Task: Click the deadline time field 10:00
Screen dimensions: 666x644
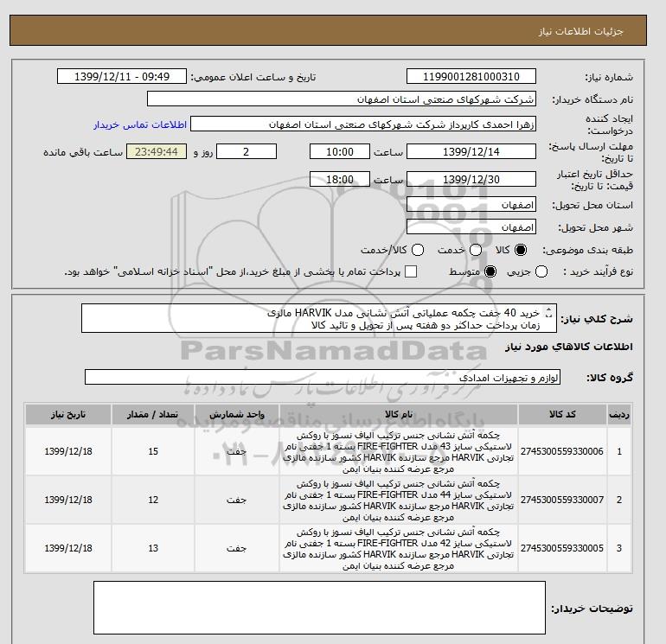Action: (x=340, y=151)
